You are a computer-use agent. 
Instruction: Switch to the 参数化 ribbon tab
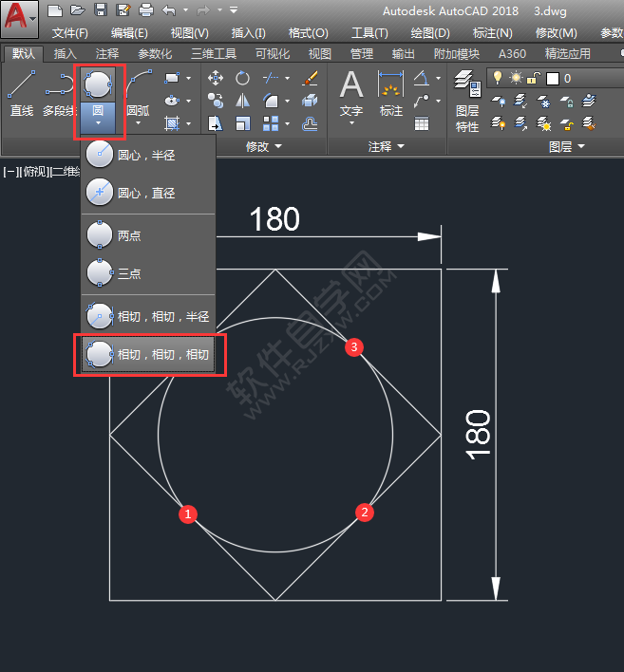point(155,54)
